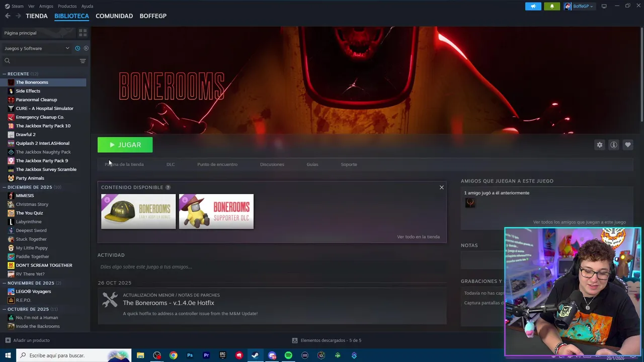644x362 pixels.
Task: Go forward with the right arrow
Action: (18, 16)
